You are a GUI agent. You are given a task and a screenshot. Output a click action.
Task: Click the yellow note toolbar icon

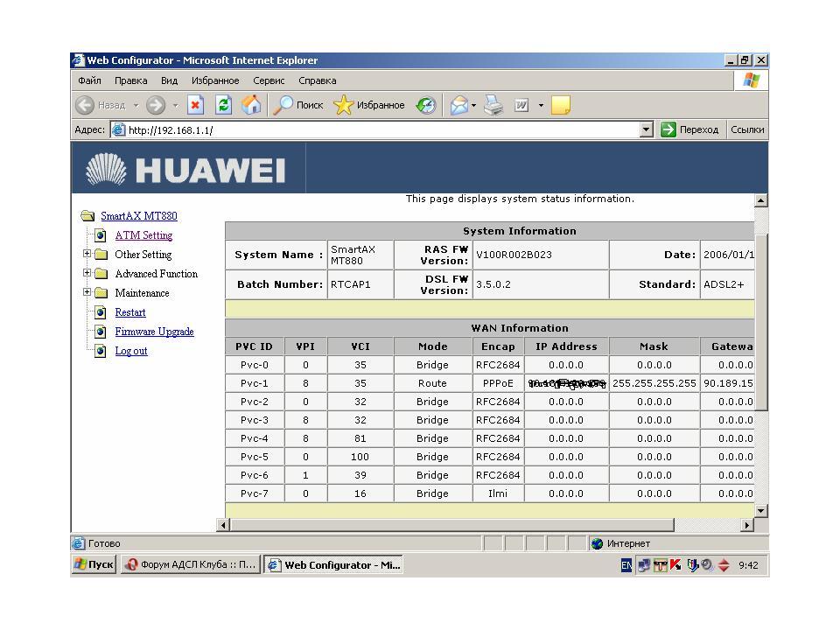pos(560,105)
